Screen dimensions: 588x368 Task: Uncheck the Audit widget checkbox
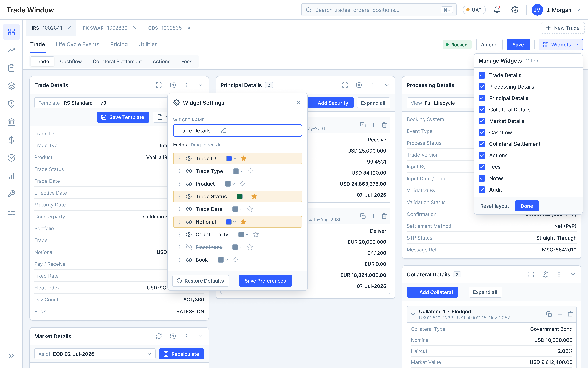(x=482, y=190)
